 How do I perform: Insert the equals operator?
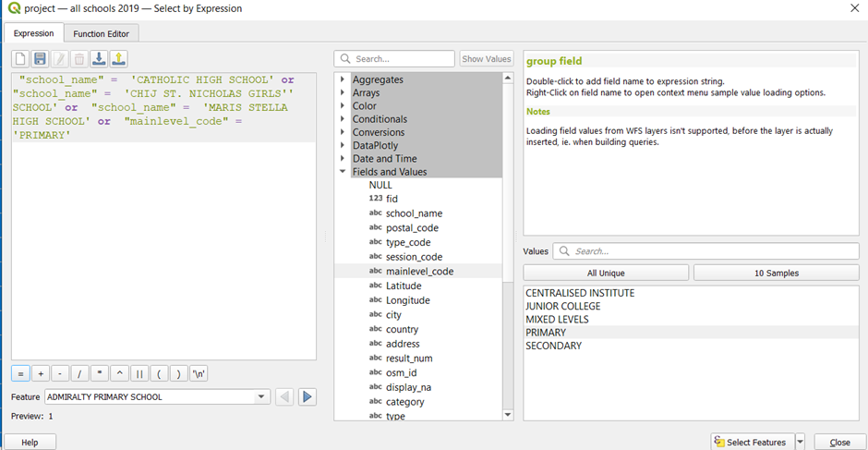pos(20,374)
